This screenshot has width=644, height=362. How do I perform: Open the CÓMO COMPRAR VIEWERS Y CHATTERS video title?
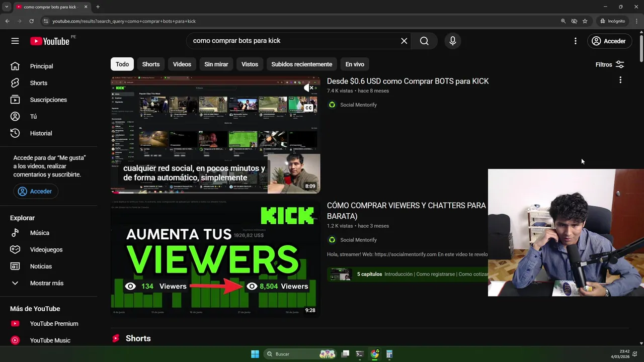click(x=407, y=211)
